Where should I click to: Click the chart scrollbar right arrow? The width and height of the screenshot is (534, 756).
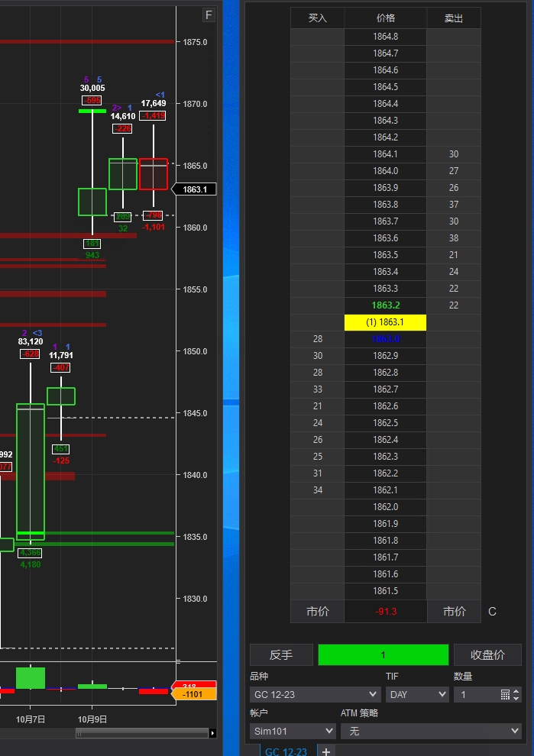click(212, 733)
